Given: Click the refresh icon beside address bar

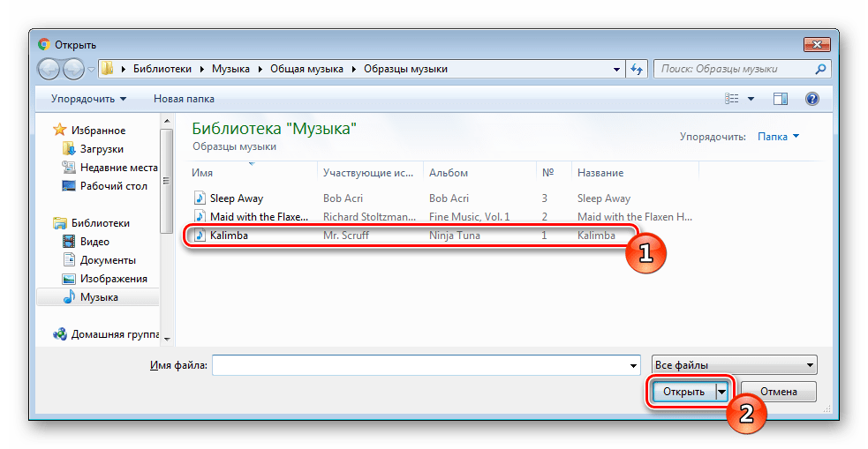Looking at the screenshot, I should (638, 69).
